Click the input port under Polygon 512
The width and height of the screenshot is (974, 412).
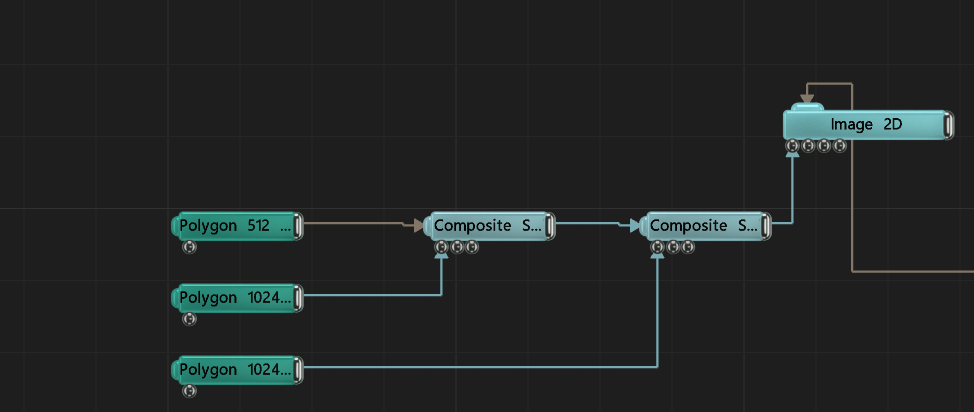[189, 247]
